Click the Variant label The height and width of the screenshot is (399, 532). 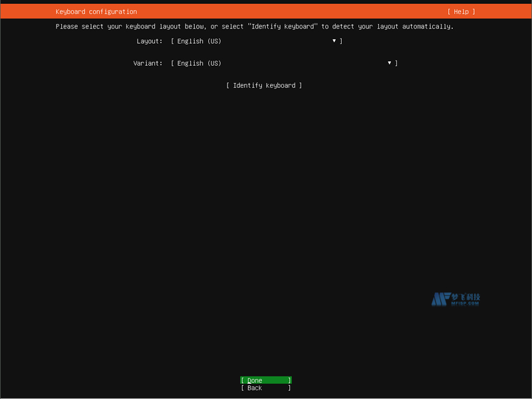point(148,63)
